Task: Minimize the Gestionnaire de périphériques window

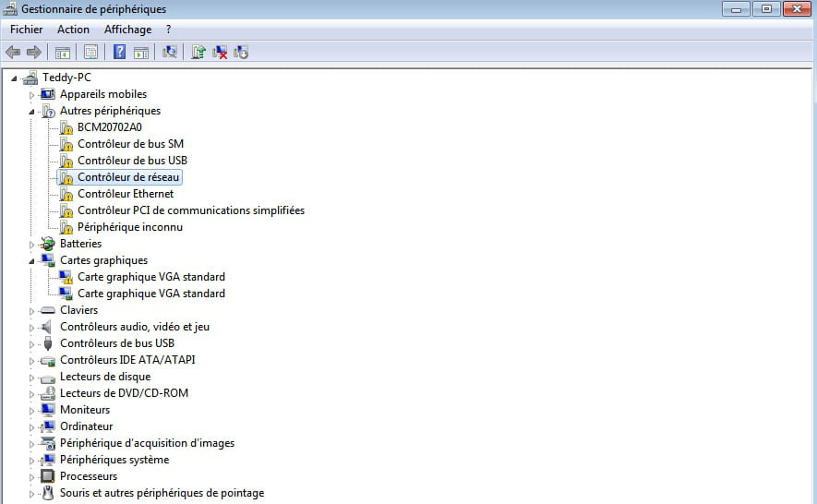Action: point(736,9)
